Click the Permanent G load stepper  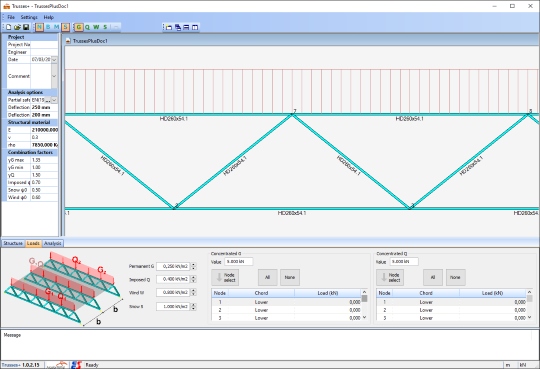(x=194, y=266)
